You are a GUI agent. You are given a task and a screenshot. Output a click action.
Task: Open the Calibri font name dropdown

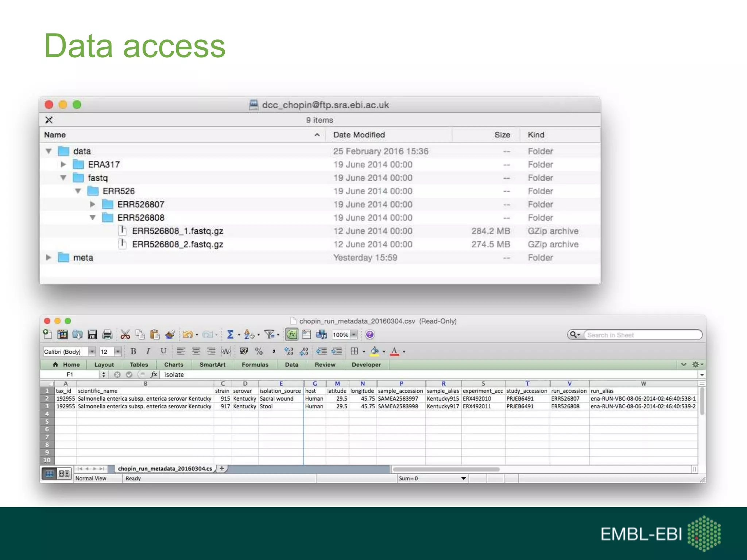pyautogui.click(x=92, y=351)
